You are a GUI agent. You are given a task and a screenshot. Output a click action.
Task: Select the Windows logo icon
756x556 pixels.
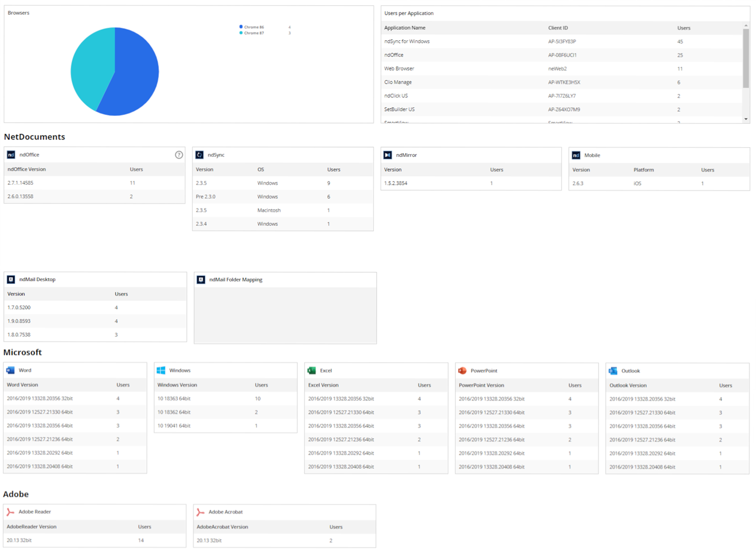coord(160,370)
